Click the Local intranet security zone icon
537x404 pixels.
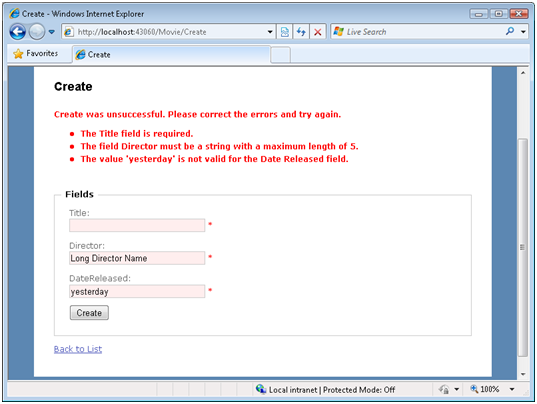point(261,389)
